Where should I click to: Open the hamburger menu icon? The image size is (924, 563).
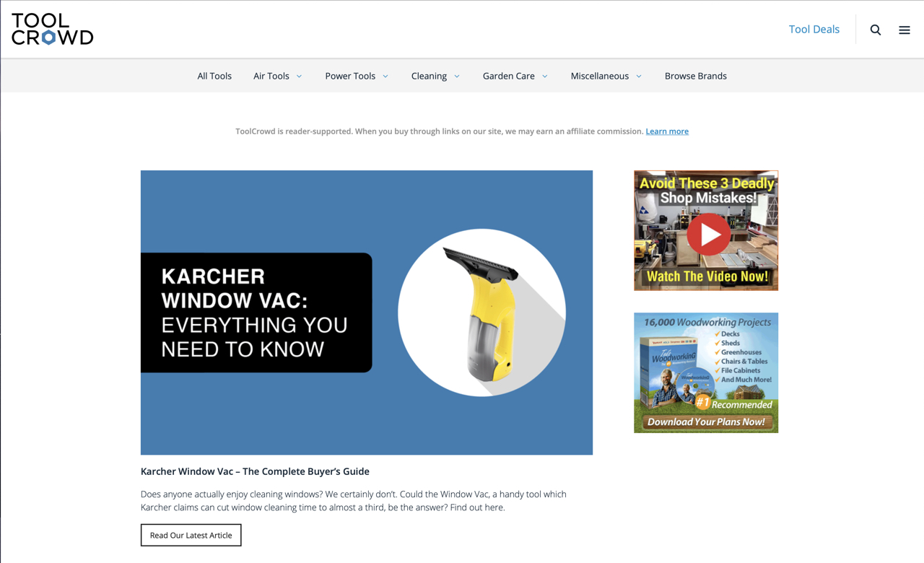coord(905,30)
